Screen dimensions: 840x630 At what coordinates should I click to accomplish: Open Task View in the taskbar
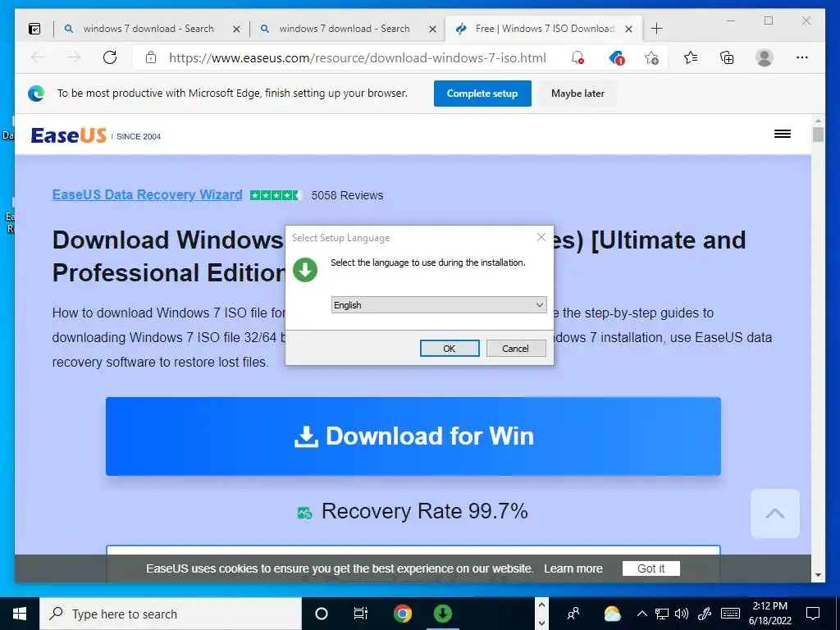tap(361, 614)
